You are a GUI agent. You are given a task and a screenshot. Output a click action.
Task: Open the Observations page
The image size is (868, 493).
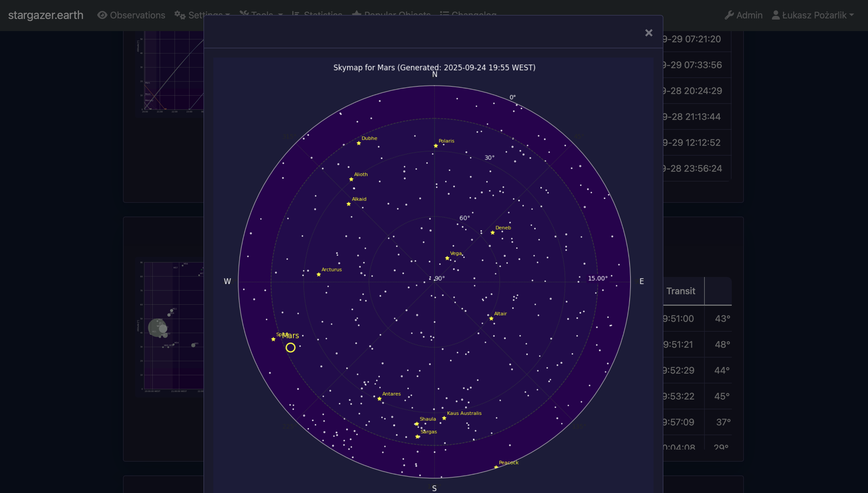coord(137,15)
